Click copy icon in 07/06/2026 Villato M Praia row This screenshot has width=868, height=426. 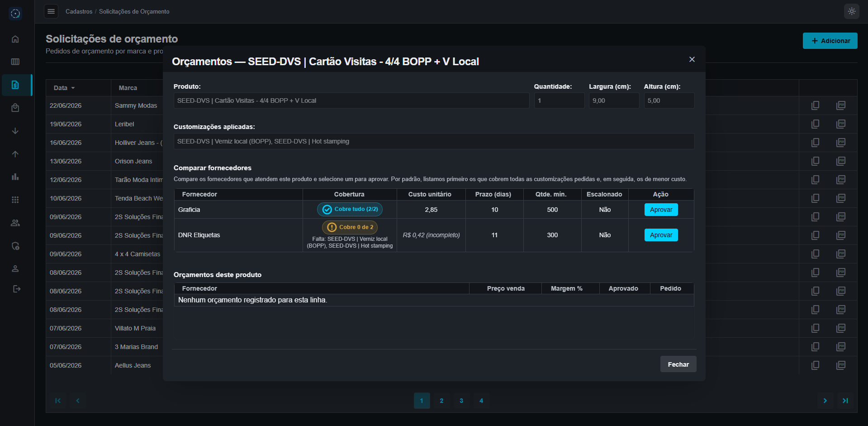pos(815,328)
